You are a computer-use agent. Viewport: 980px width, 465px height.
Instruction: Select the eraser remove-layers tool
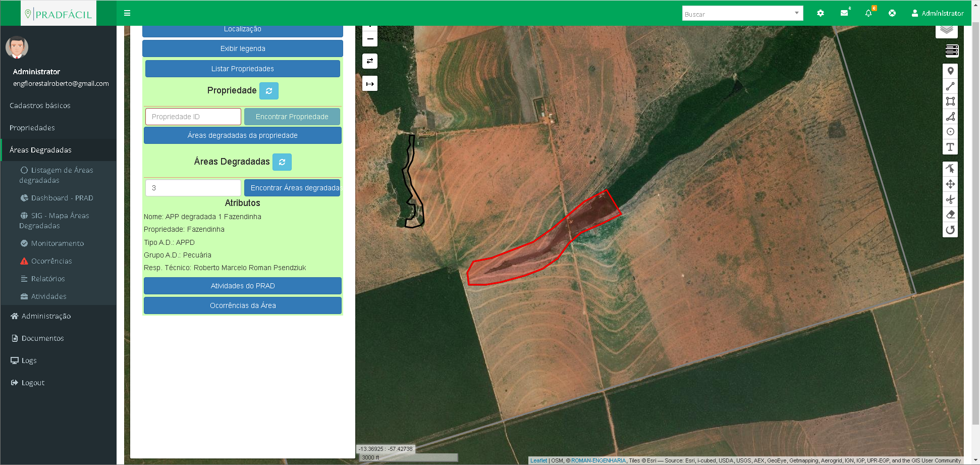tap(950, 215)
